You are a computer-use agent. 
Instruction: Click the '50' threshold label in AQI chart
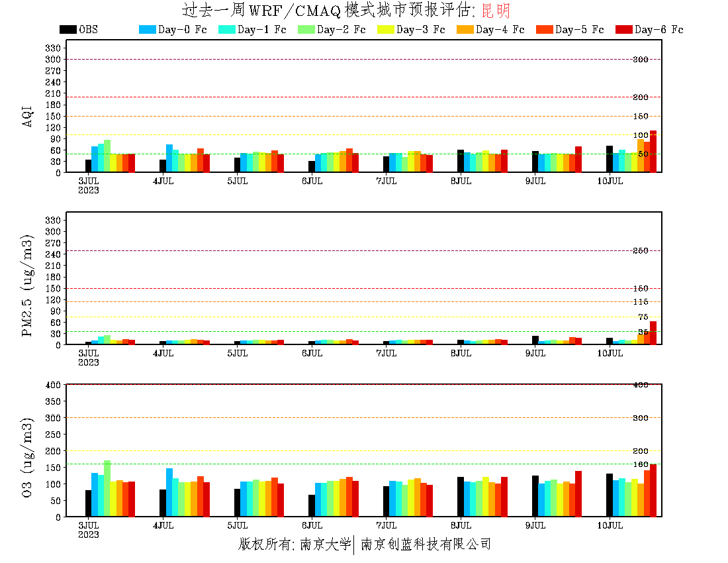(643, 154)
